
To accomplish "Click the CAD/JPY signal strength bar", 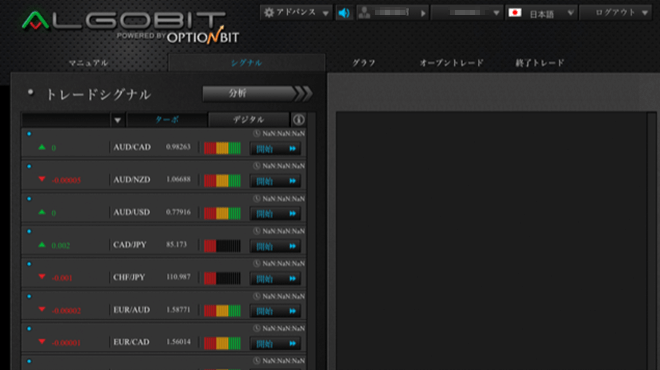I will pyautogui.click(x=222, y=246).
